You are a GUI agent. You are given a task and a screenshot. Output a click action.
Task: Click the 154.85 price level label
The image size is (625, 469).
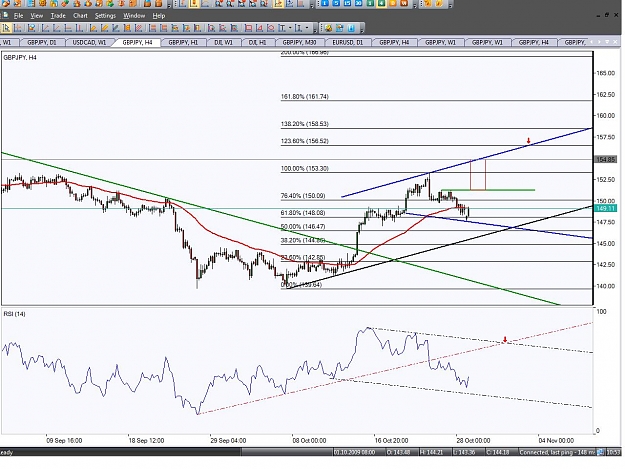tap(605, 159)
